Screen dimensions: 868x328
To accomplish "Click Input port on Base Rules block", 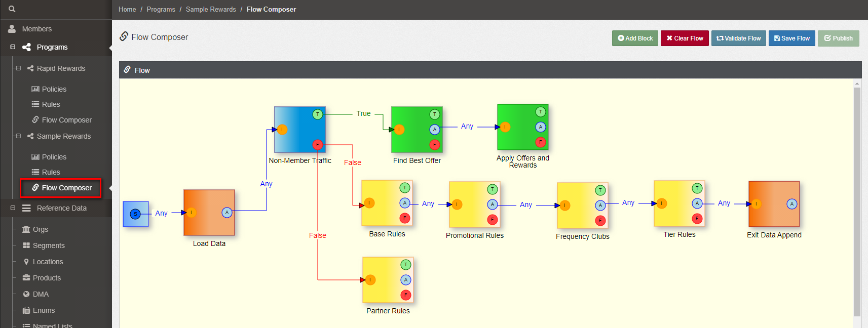I will tap(369, 203).
